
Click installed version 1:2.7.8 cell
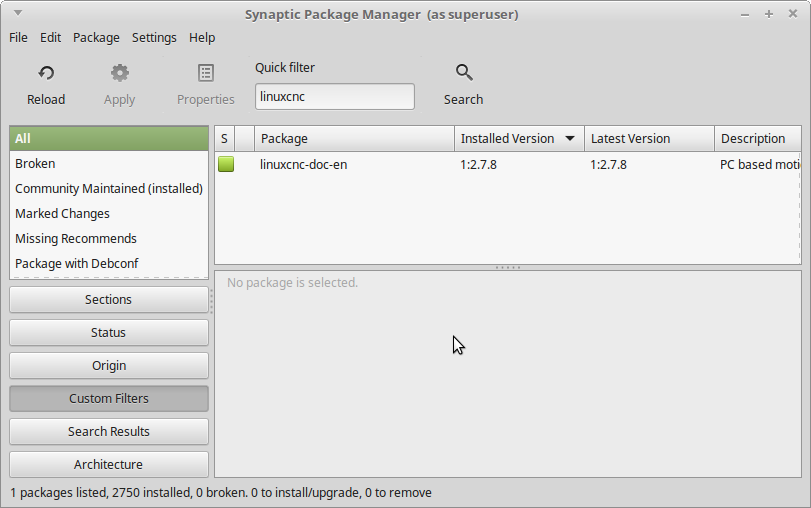click(478, 165)
